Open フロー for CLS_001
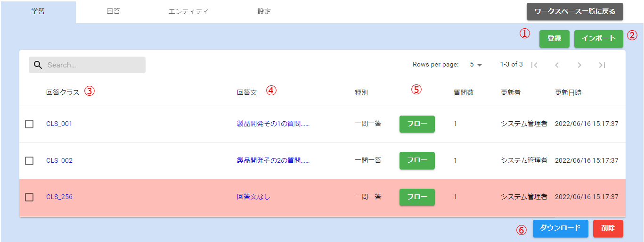 (417, 124)
